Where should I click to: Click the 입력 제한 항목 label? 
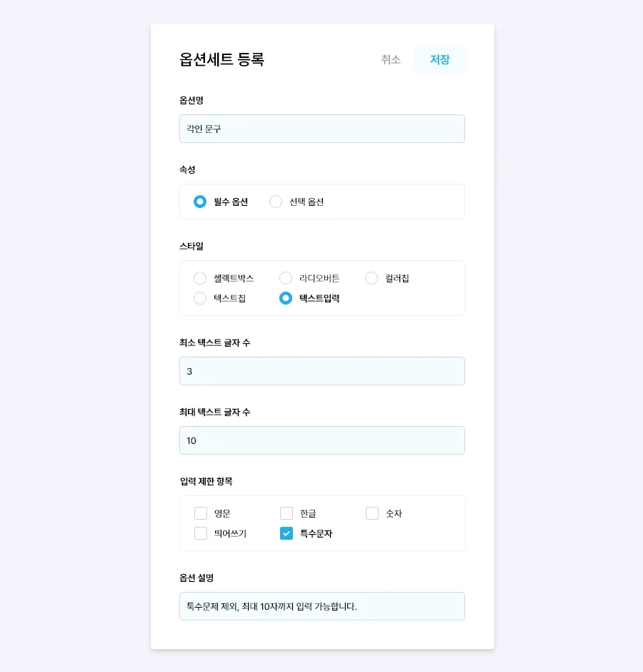click(x=206, y=481)
